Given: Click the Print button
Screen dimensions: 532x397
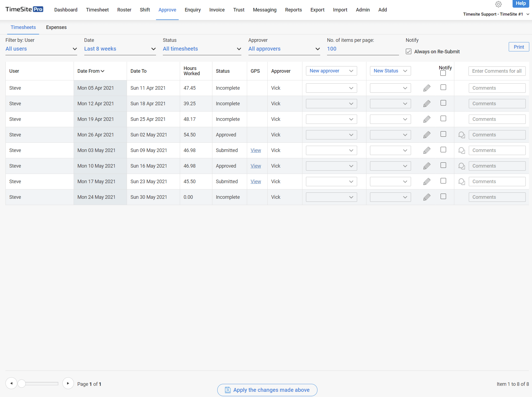Looking at the screenshot, I should point(519,47).
